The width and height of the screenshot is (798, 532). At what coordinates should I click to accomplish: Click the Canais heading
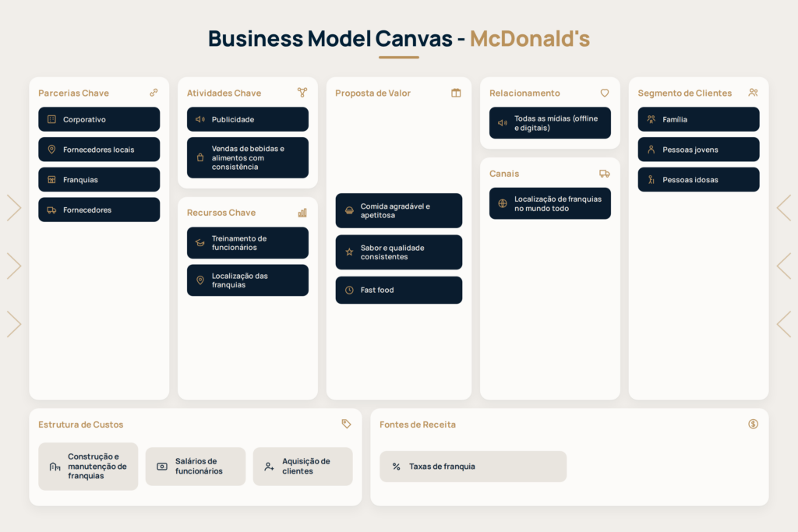504,174
